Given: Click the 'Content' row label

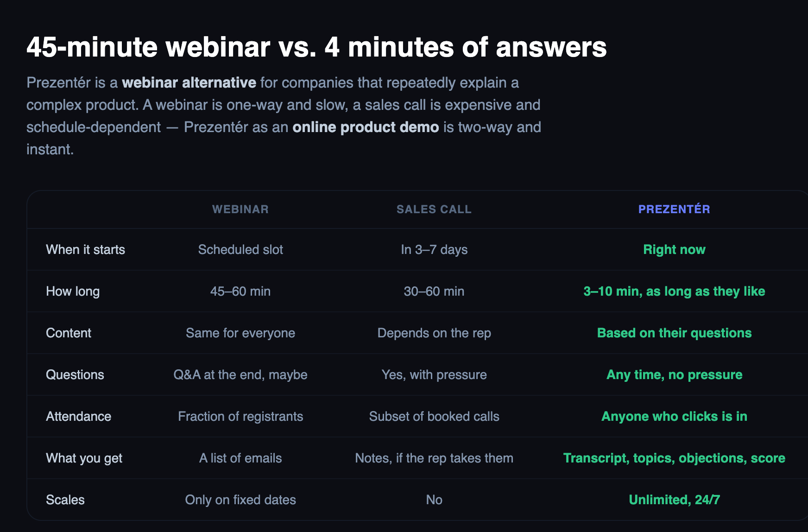Looking at the screenshot, I should tap(69, 333).
